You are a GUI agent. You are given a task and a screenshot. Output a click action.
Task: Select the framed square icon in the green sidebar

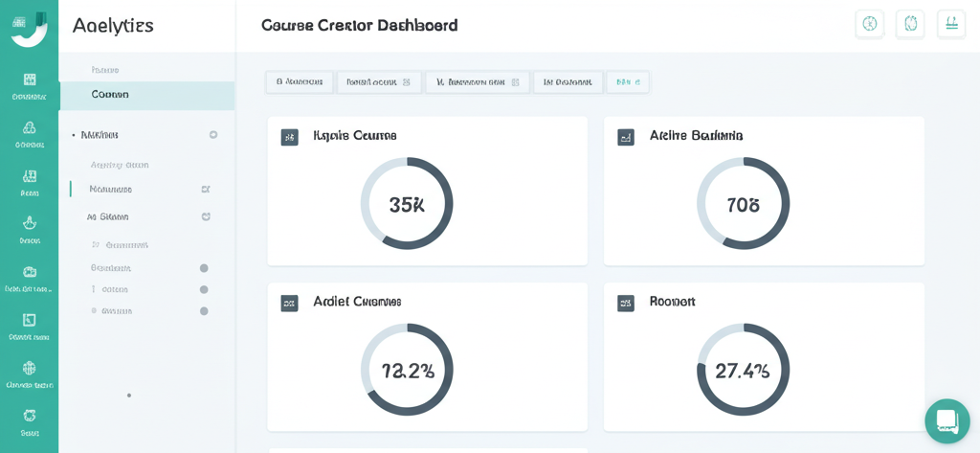pyautogui.click(x=30, y=320)
